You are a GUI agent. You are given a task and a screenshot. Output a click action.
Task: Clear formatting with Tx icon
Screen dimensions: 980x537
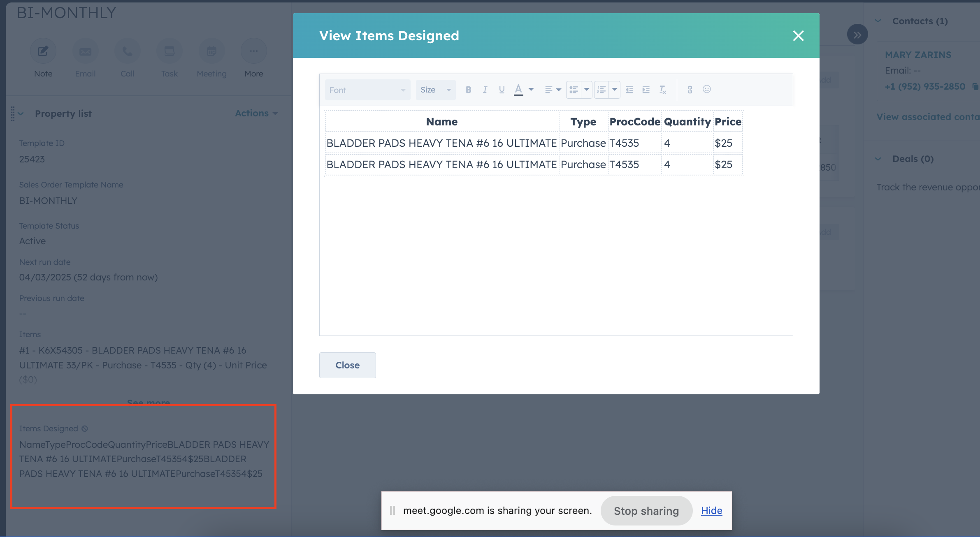[x=662, y=90]
